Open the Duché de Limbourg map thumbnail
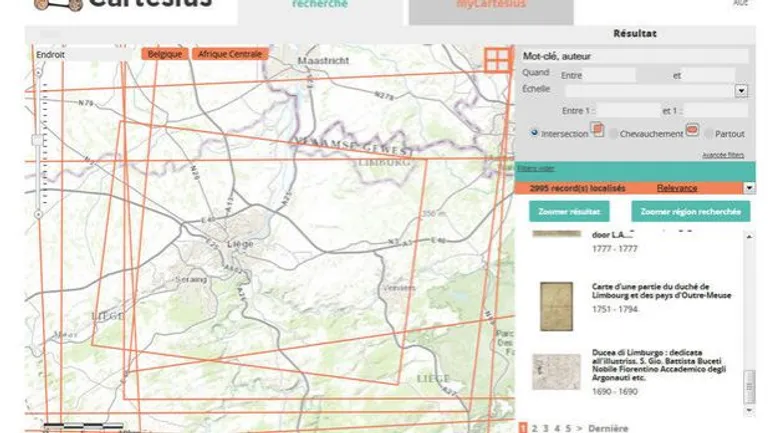This screenshot has height=433, width=770. 556,306
